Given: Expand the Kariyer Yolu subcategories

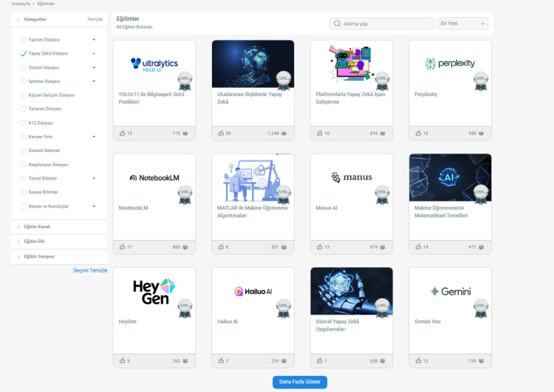Looking at the screenshot, I should (94, 137).
